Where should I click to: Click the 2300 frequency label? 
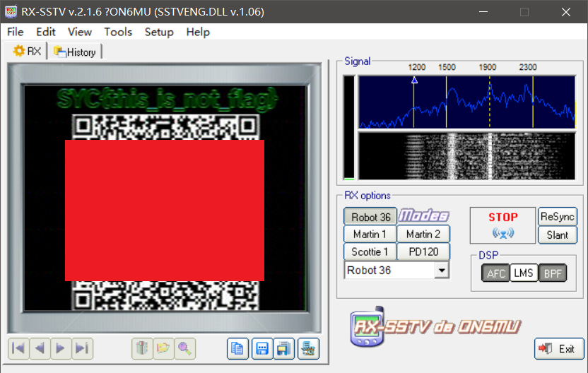pyautogui.click(x=528, y=67)
